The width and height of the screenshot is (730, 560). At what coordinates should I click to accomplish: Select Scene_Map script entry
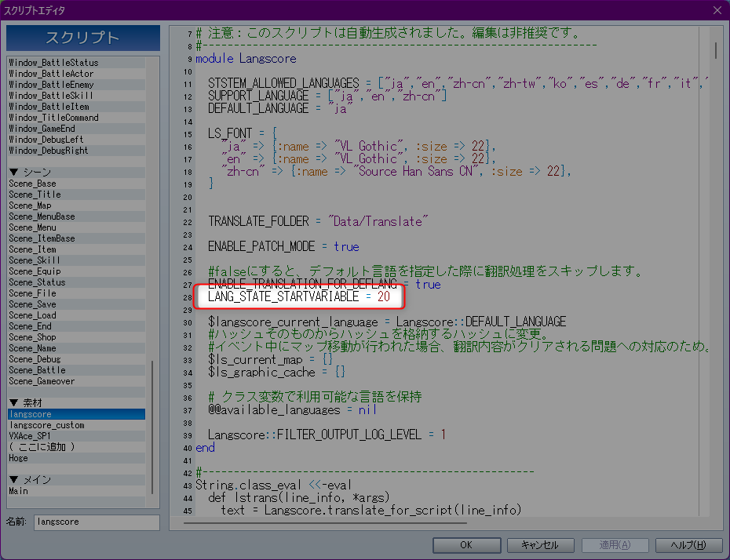[77, 205]
